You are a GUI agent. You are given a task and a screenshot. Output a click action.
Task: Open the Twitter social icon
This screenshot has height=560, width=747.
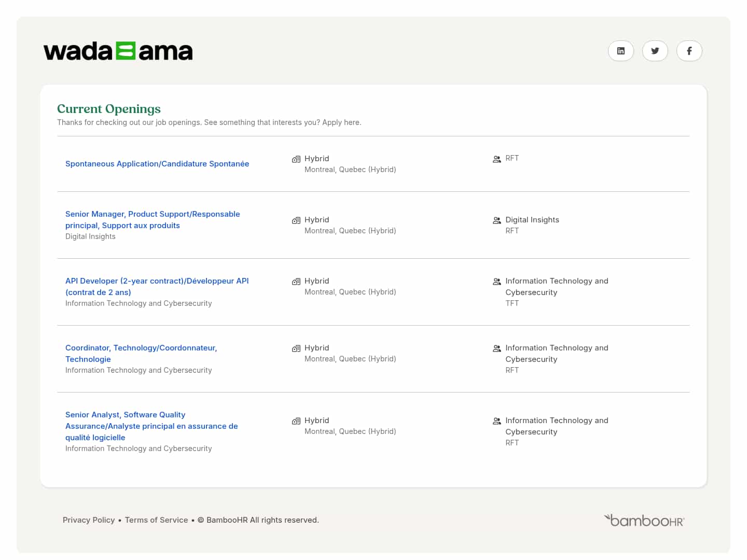pos(655,51)
